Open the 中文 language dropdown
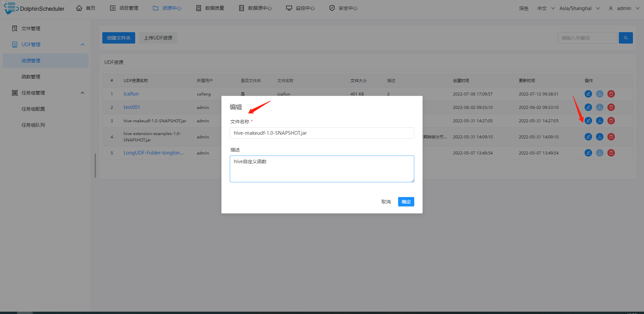Image resolution: width=644 pixels, height=314 pixels. pyautogui.click(x=546, y=8)
